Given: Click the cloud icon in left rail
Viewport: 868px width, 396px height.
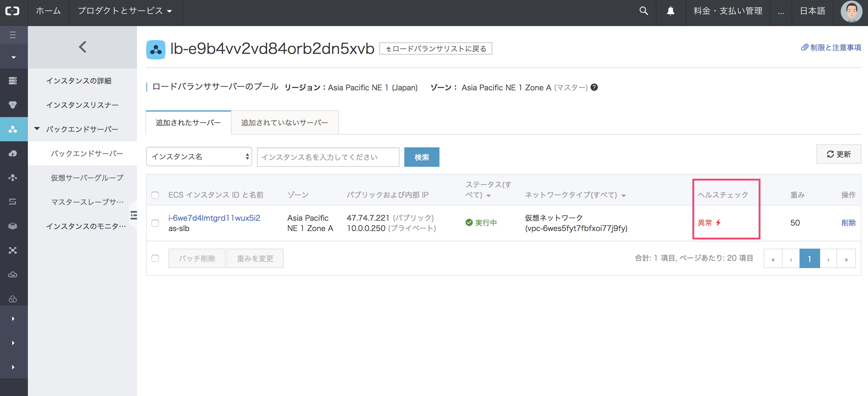Looking at the screenshot, I should [x=13, y=274].
